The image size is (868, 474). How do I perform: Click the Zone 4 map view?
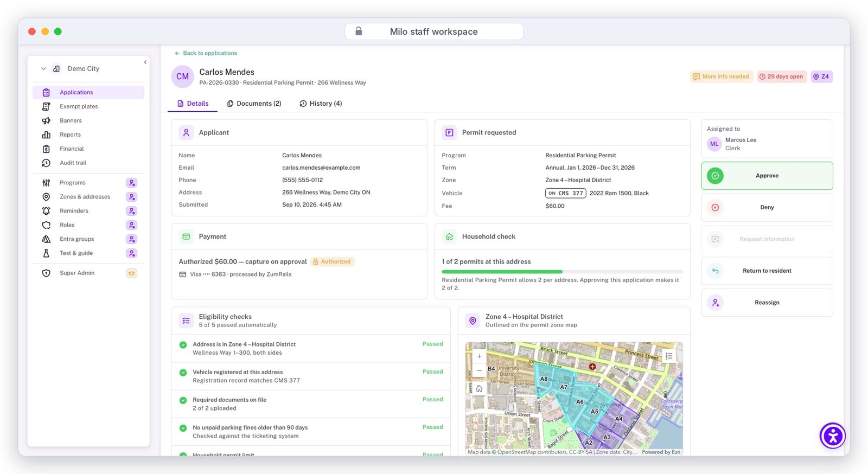point(574,399)
